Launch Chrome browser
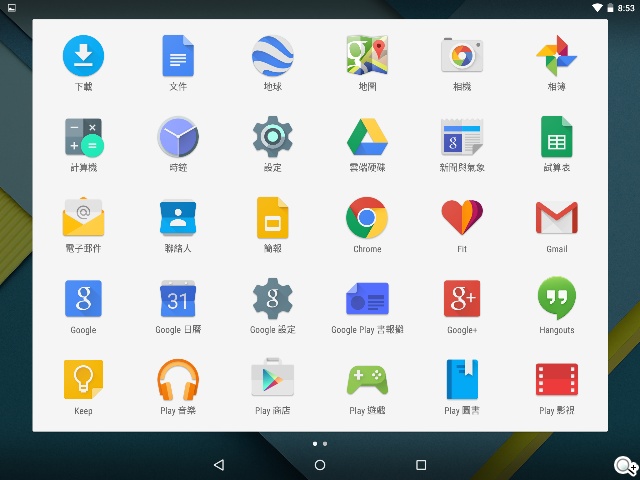The height and width of the screenshot is (480, 640). pyautogui.click(x=367, y=218)
